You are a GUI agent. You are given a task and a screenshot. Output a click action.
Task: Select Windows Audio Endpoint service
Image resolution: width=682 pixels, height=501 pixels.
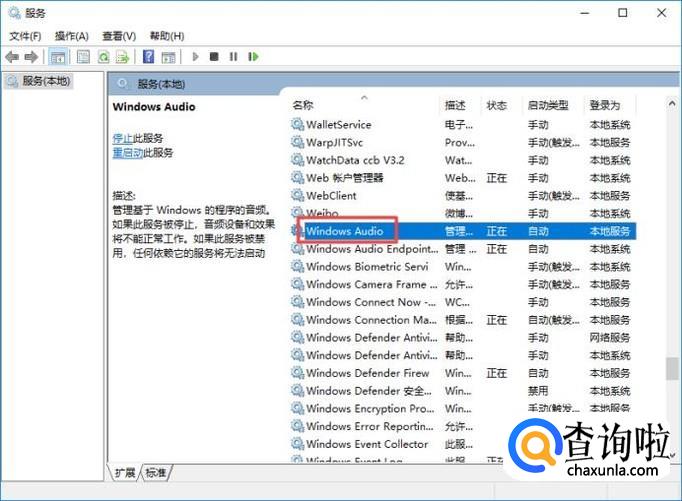click(x=462, y=249)
